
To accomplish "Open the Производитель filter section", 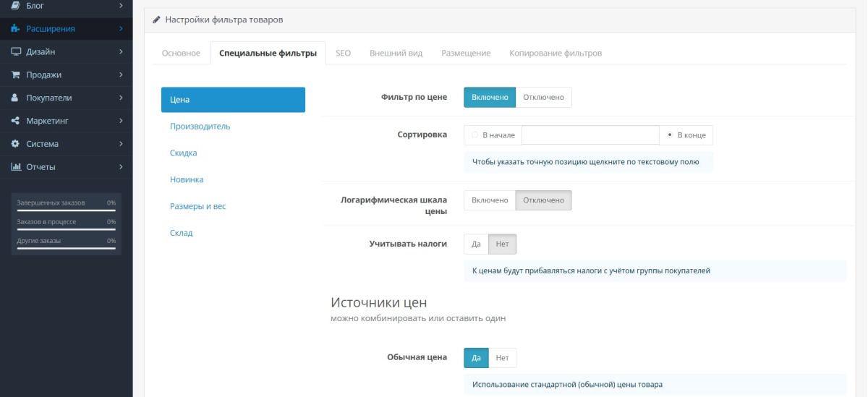I will 233,127.
